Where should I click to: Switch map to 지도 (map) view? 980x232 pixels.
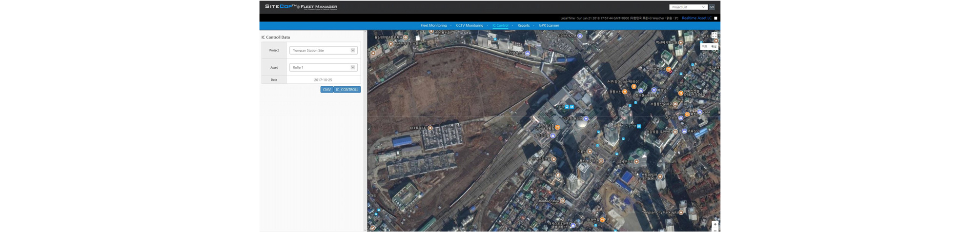704,46
